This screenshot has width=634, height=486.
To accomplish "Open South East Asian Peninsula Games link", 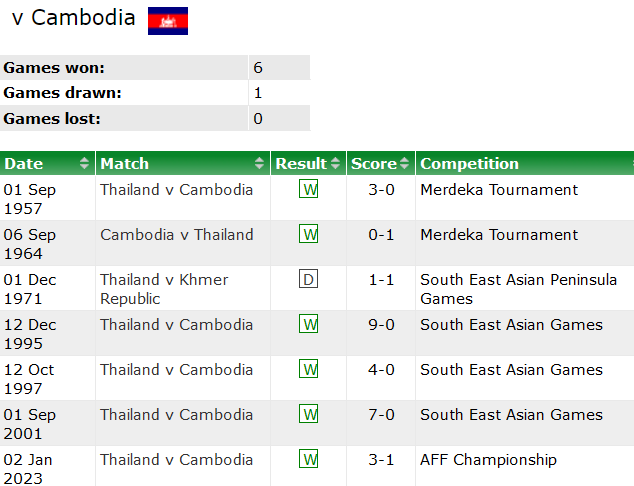I will [x=518, y=289].
